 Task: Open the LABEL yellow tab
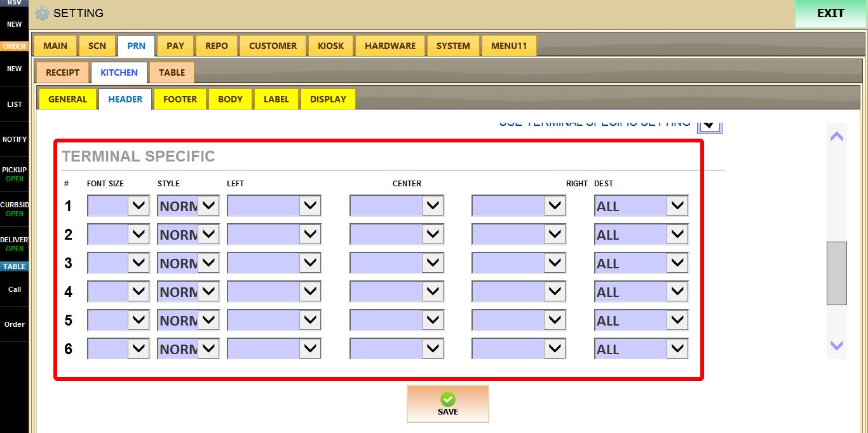tap(276, 99)
